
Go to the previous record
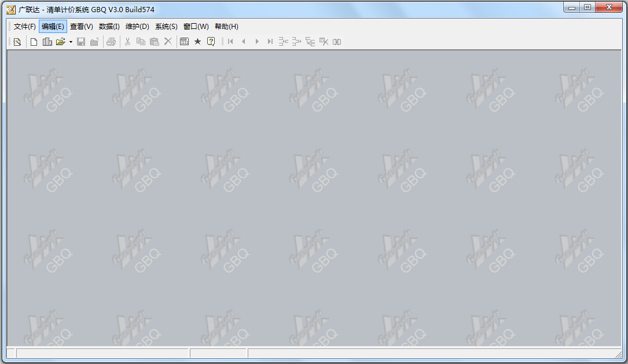(x=244, y=42)
